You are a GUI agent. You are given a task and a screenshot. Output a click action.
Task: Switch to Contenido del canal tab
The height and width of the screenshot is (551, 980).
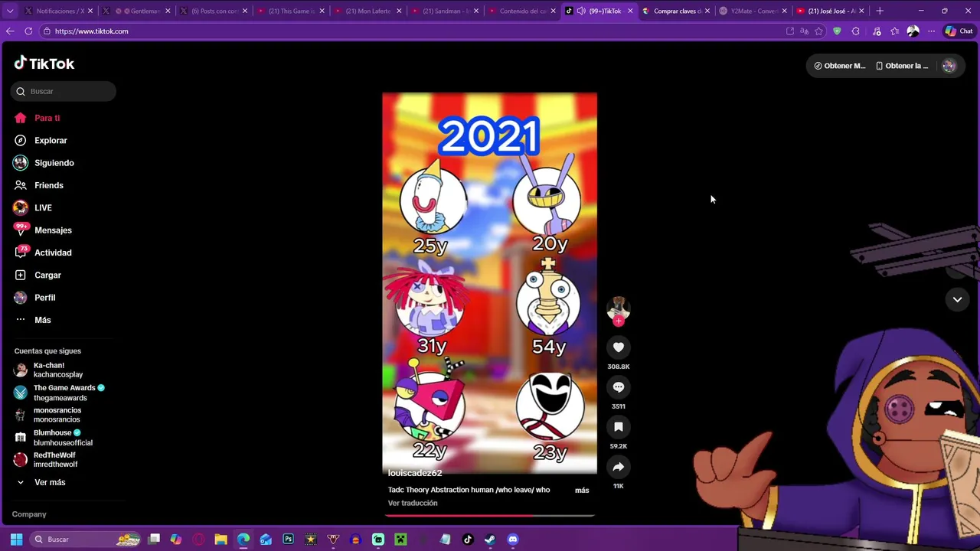521,11
